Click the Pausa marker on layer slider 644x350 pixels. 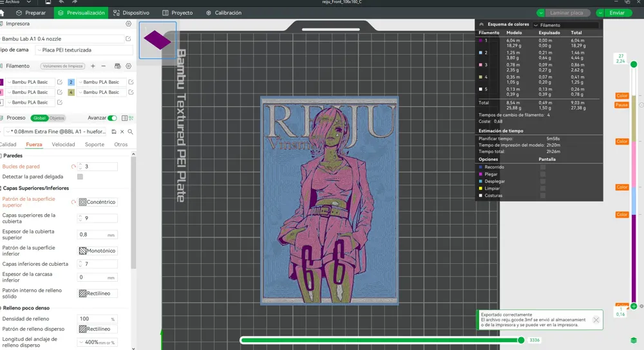622,105
